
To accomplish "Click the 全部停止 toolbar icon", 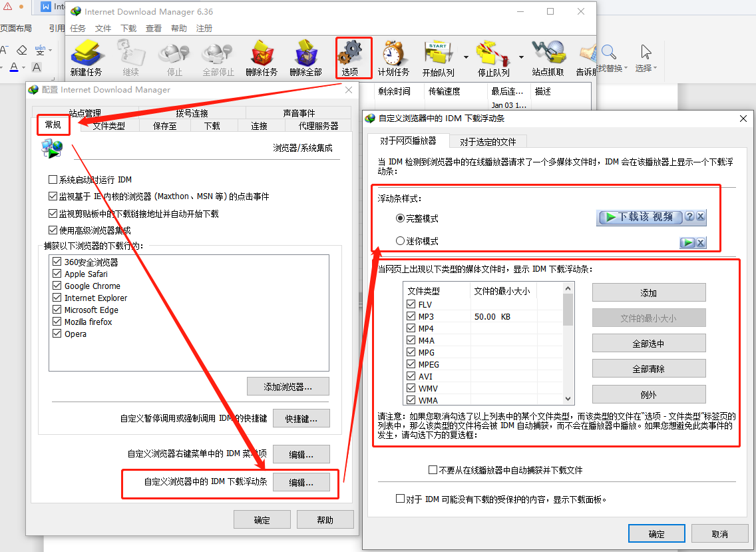I will coord(218,53).
